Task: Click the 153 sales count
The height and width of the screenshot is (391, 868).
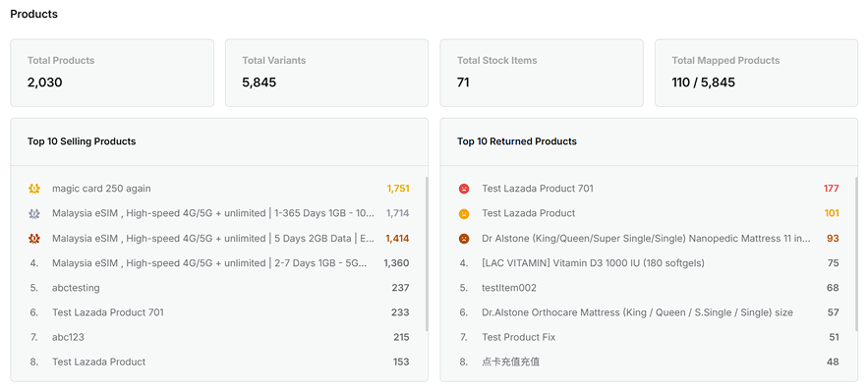Action: (401, 363)
